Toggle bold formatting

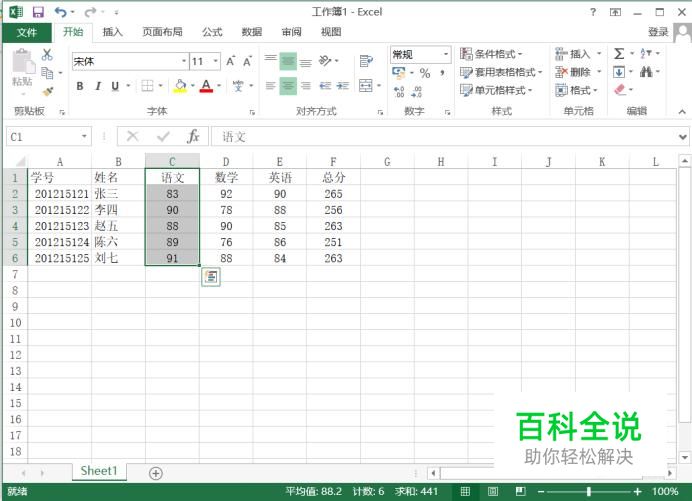coord(80,86)
